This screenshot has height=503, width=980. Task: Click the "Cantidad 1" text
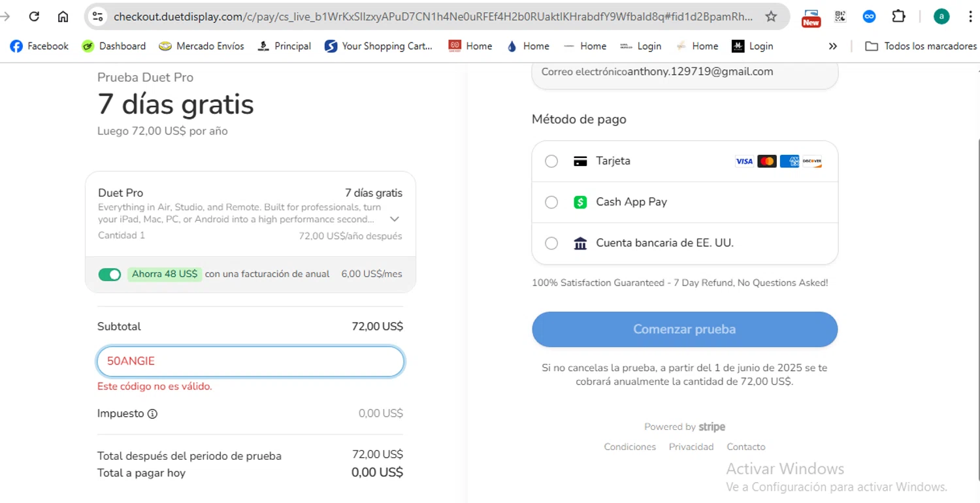tap(122, 235)
